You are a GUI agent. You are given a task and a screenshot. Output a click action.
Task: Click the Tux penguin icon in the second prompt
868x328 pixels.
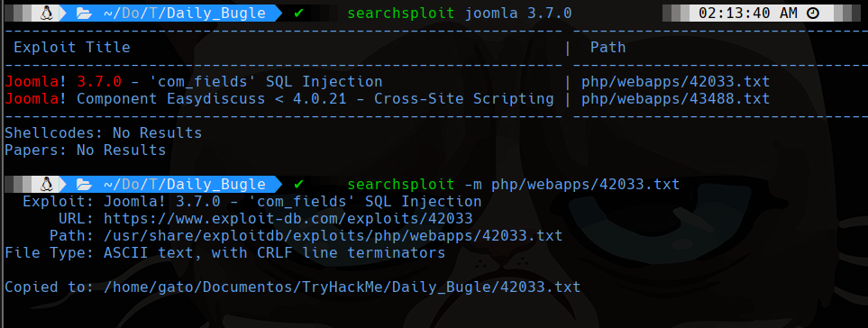46,184
